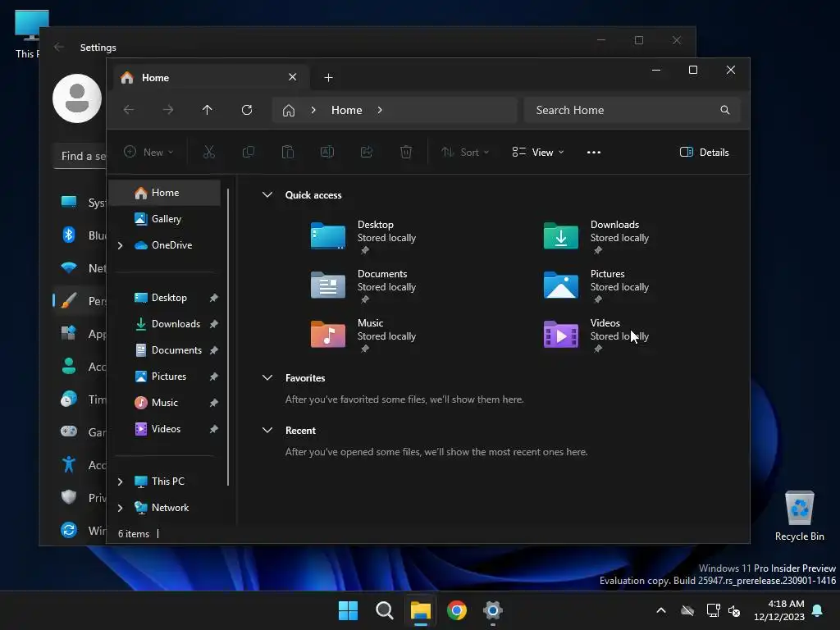Open the See more ellipsis menu
Image resolution: width=840 pixels, height=630 pixels.
point(594,152)
